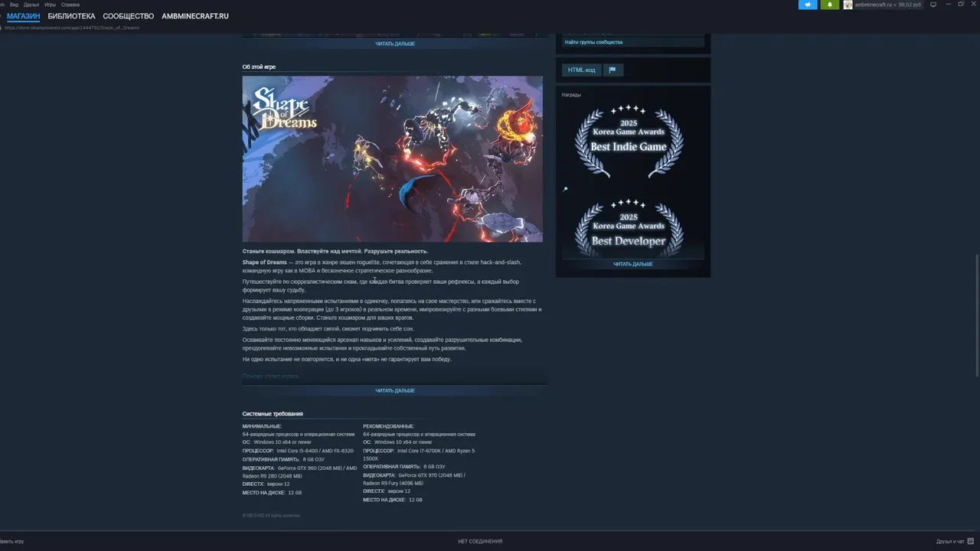The width and height of the screenshot is (980, 551).
Task: Switch to the БИБЛИОТЕКА tab
Action: click(x=71, y=16)
